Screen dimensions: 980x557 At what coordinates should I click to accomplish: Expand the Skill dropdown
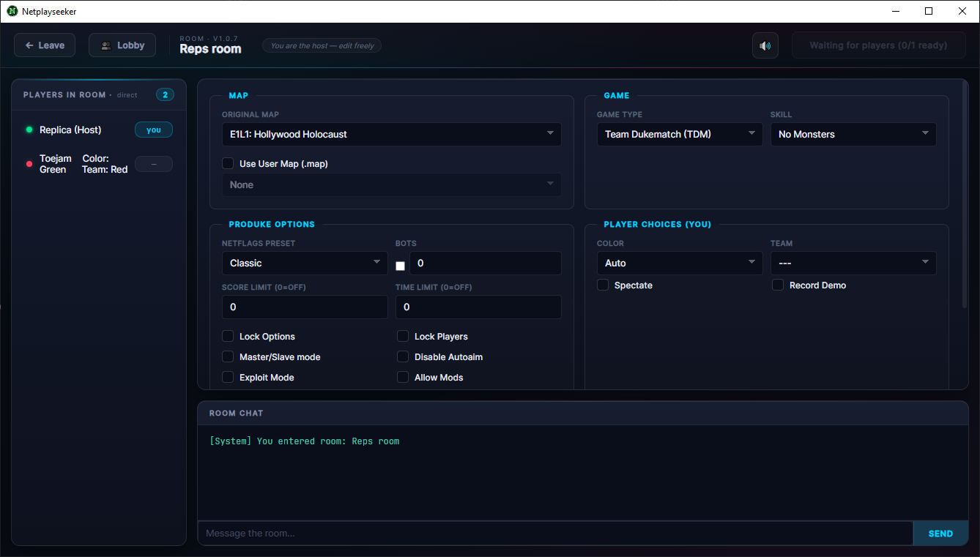[853, 135]
